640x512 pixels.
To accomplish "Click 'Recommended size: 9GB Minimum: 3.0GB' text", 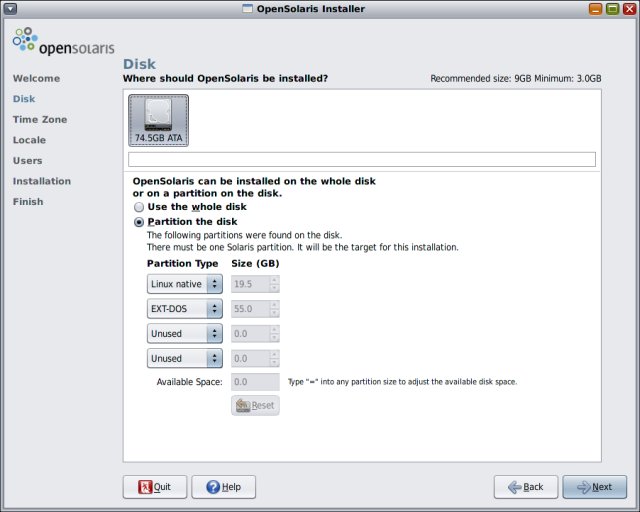I will coord(516,78).
